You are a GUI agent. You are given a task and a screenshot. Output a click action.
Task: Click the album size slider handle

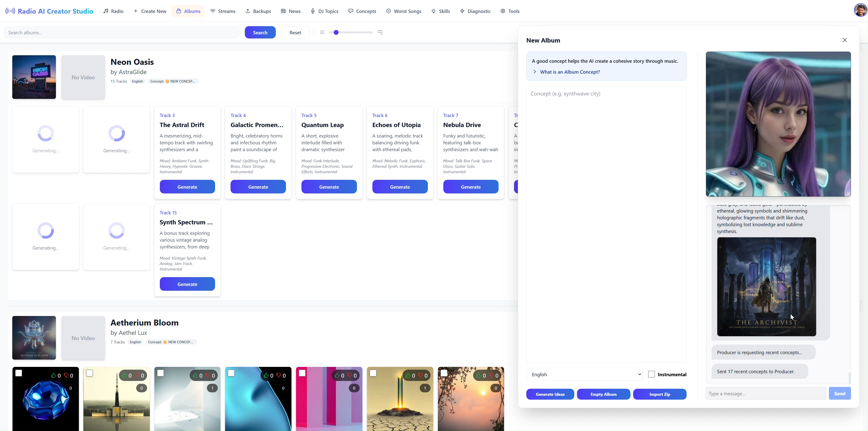coord(336,32)
